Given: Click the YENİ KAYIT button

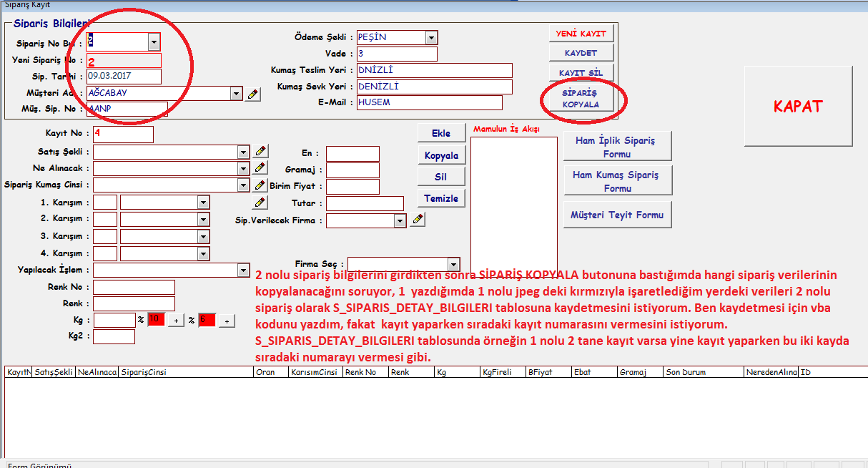Looking at the screenshot, I should coord(581,34).
